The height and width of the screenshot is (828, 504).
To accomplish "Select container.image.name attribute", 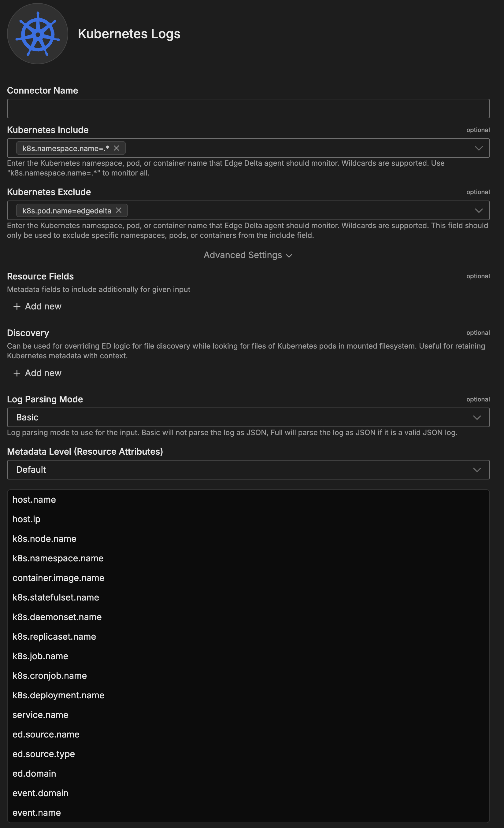I will point(58,578).
